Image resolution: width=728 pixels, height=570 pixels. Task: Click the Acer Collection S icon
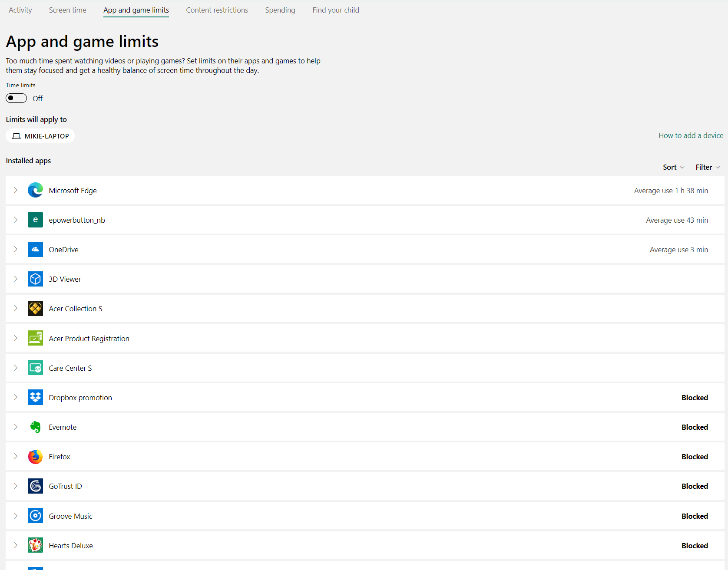click(x=35, y=308)
